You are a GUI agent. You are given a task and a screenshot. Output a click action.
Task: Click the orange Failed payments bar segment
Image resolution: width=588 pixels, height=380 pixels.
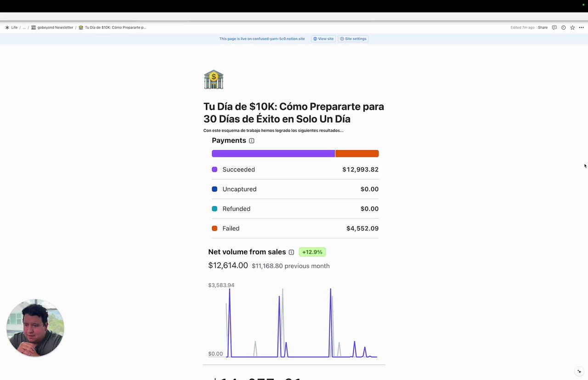click(357, 153)
